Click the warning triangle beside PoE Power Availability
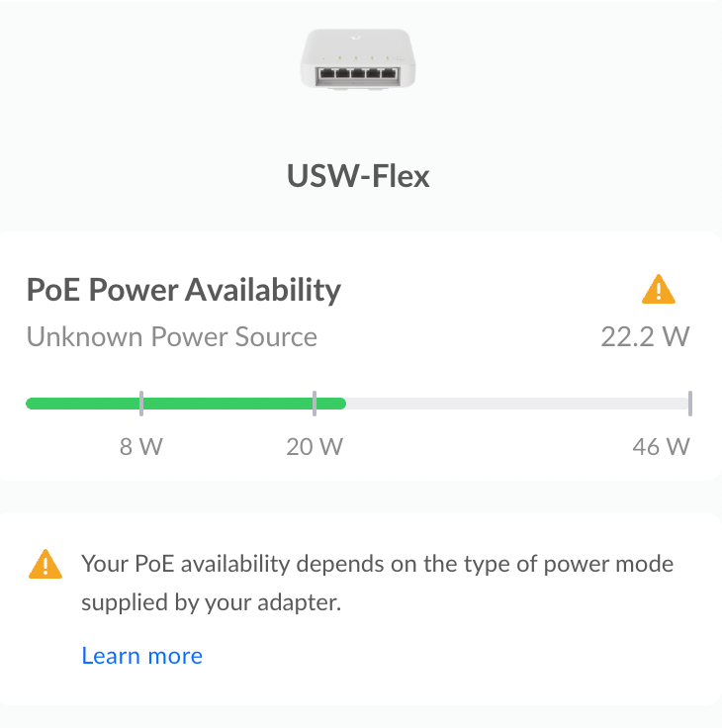The width and height of the screenshot is (722, 728). [x=659, y=289]
